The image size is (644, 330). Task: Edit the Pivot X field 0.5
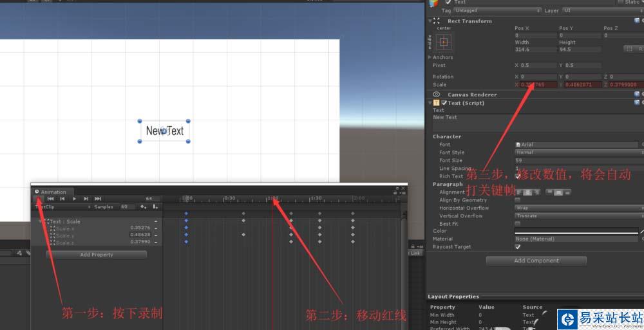[x=538, y=65]
